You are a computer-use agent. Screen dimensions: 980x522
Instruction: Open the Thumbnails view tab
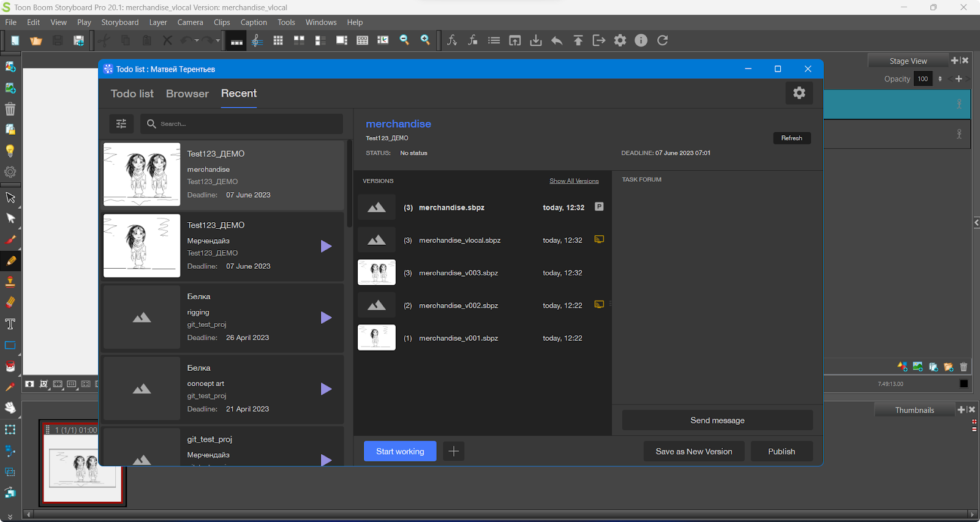914,410
